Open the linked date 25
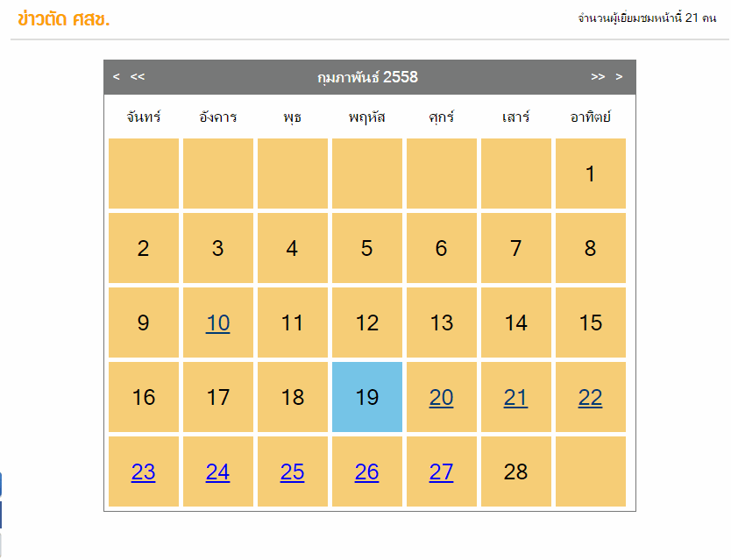731x560 pixels. (292, 472)
